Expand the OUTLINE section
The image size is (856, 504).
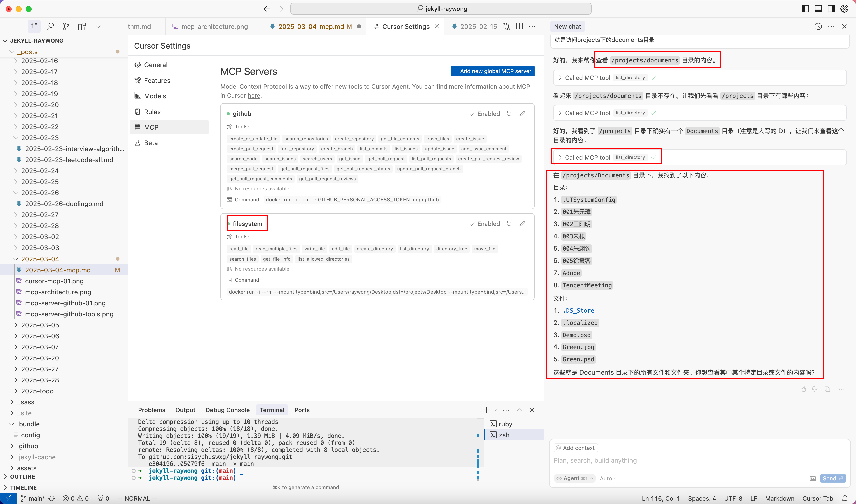tap(64, 476)
